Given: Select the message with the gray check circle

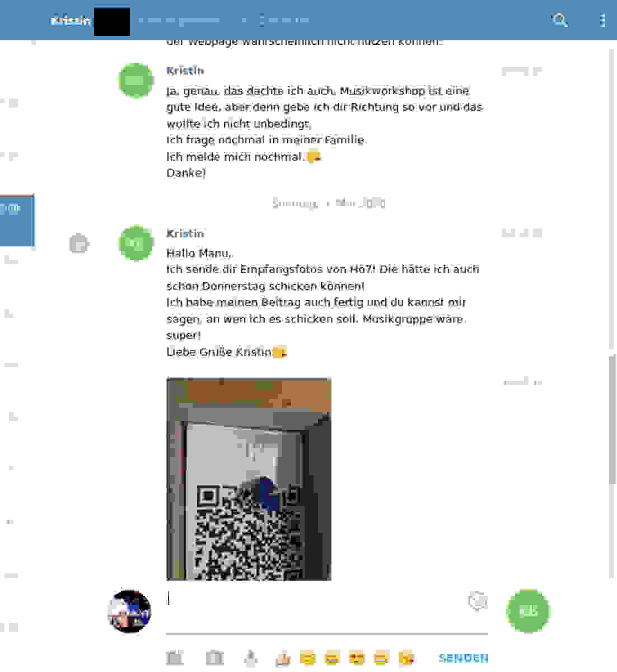Looking at the screenshot, I should [79, 244].
